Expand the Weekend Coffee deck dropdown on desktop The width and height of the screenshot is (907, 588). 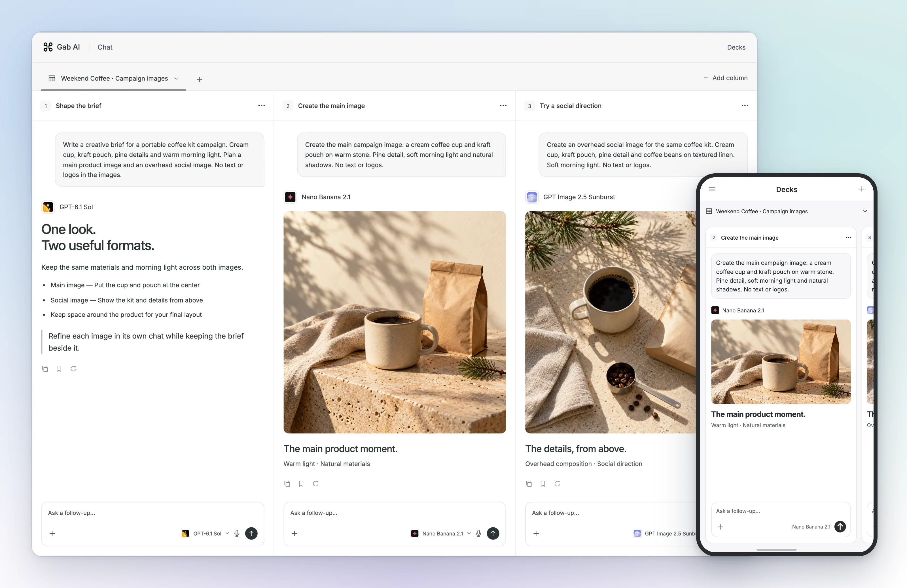pyautogui.click(x=176, y=78)
